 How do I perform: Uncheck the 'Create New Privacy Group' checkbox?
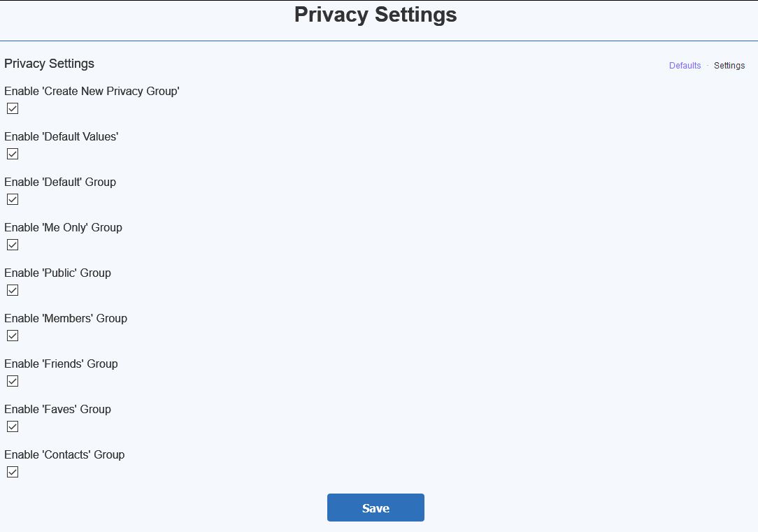[13, 108]
